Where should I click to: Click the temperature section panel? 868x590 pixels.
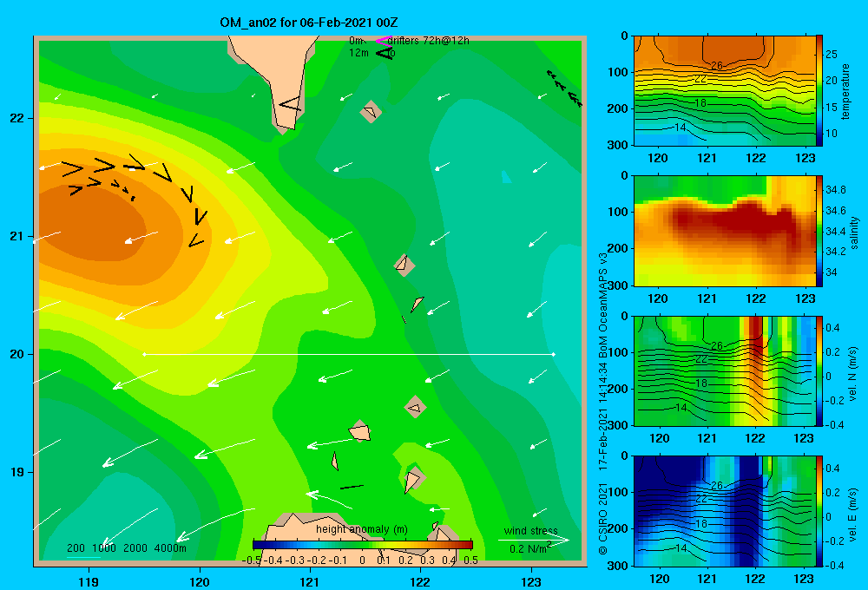pyautogui.click(x=725, y=91)
